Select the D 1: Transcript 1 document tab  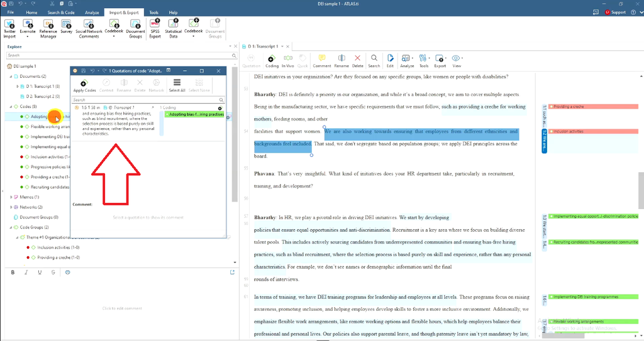coord(263,46)
